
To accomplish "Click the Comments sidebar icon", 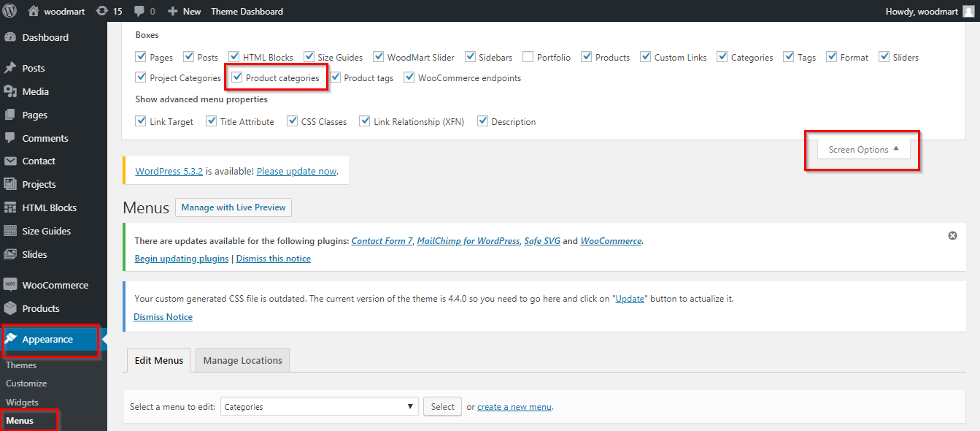I will 10,138.
